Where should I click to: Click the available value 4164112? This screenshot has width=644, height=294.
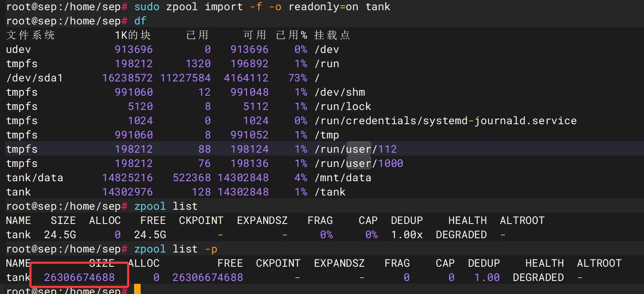coord(246,78)
